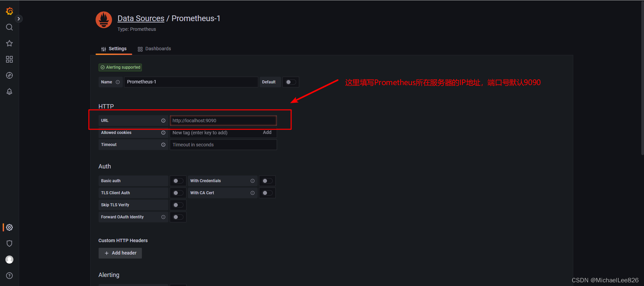Switch to the Settings tab

(114, 49)
